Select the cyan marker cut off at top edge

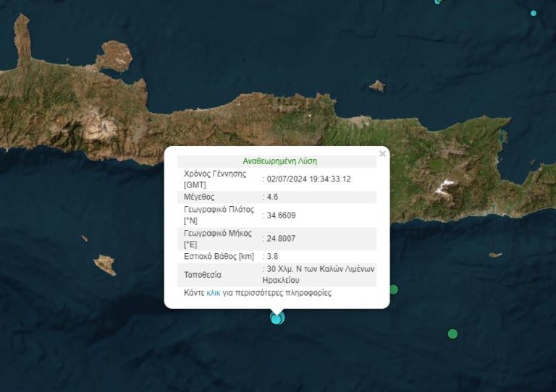point(439,1)
